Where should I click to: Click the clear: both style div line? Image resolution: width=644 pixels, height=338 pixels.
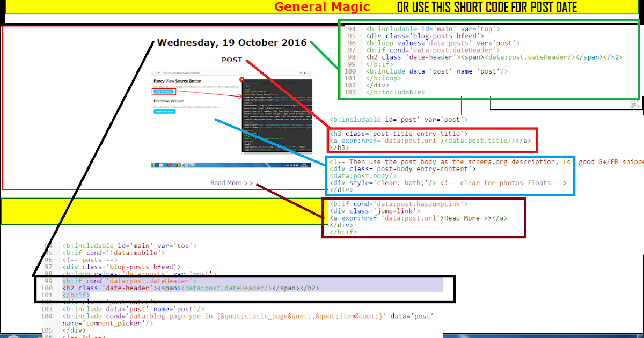(448, 182)
